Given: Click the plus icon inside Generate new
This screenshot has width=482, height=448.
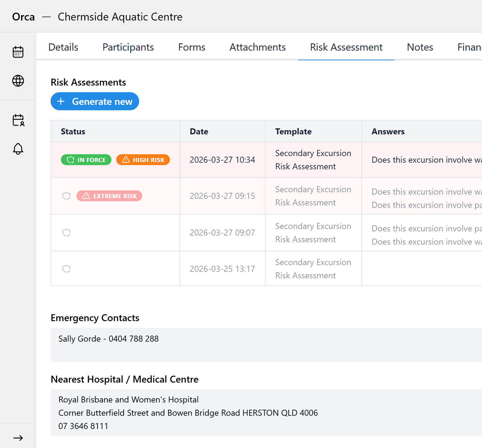Looking at the screenshot, I should 61,101.
